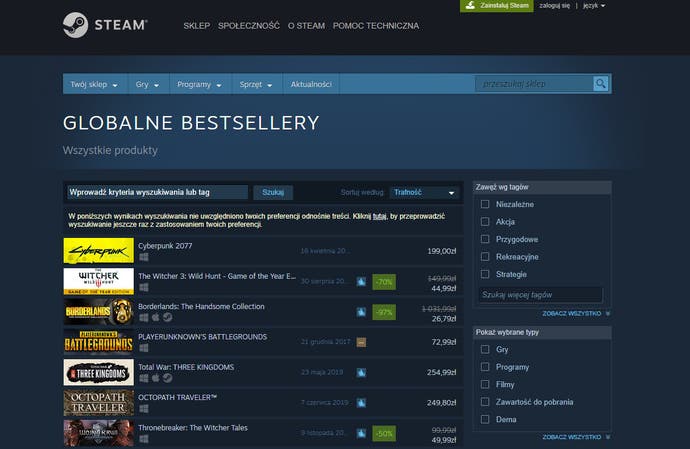Enable the Przygodowe tag filter
690x449 pixels.
[x=485, y=239]
